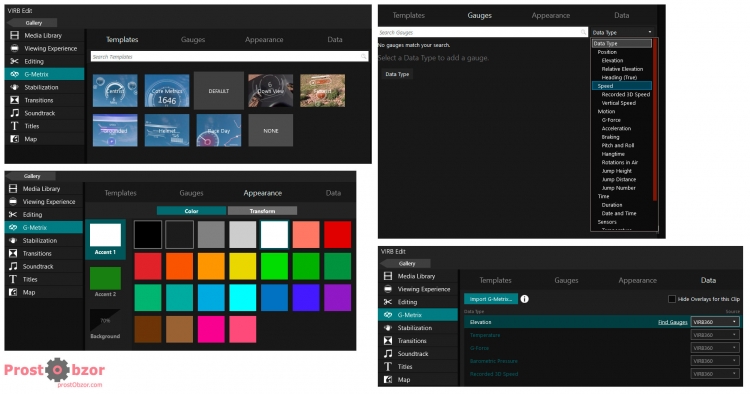Choose the magenta color swatch

click(211, 329)
